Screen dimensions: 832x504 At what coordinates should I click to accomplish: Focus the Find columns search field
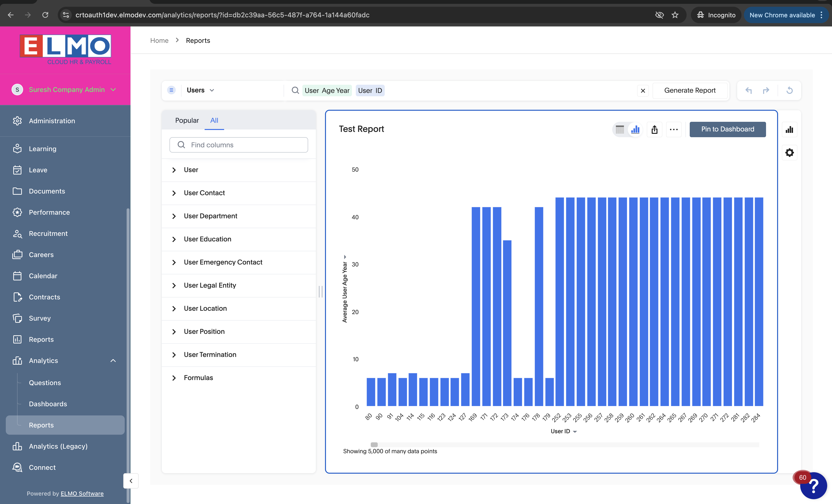click(239, 145)
